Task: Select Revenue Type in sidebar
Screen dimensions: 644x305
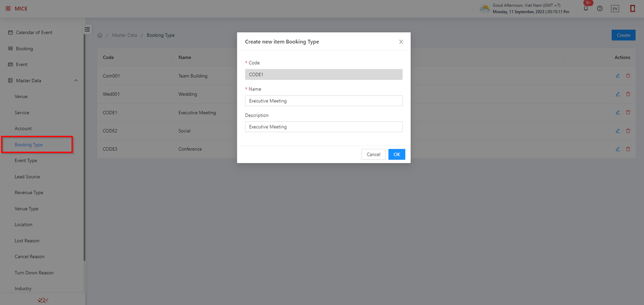Action: pos(29,193)
